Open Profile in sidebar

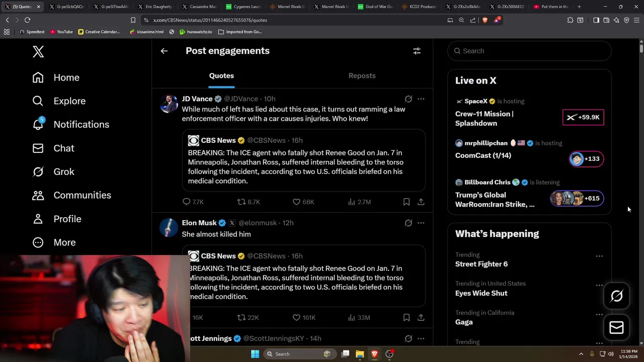tap(57, 219)
